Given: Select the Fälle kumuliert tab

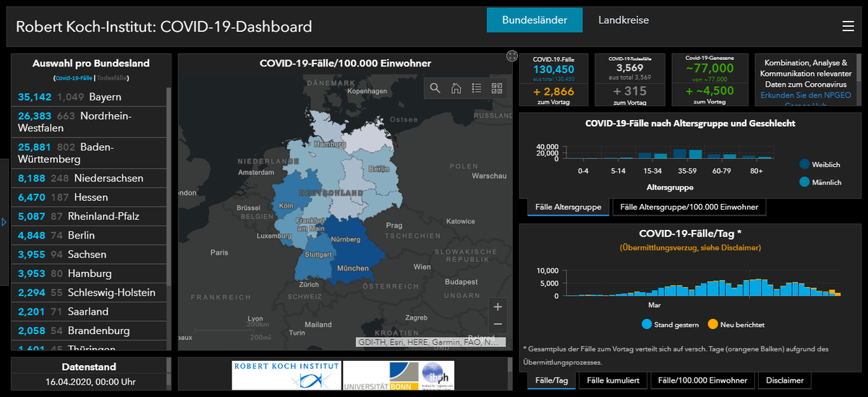Looking at the screenshot, I should (612, 380).
